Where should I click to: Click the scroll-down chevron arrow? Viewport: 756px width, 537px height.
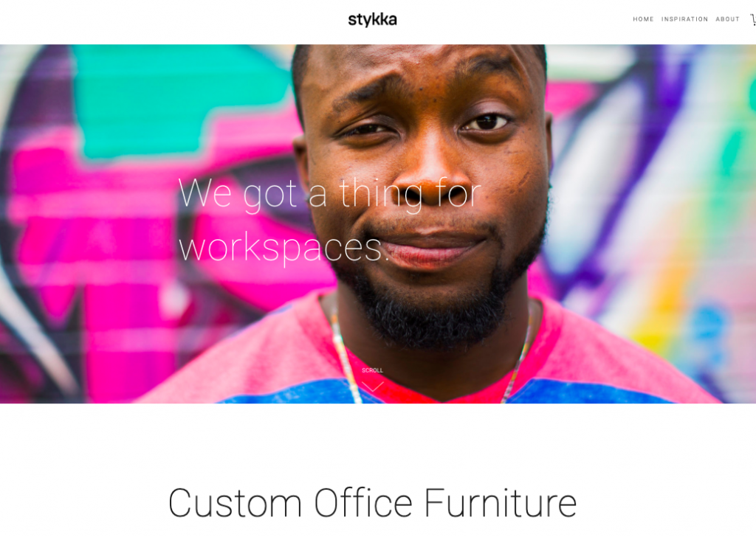[372, 387]
